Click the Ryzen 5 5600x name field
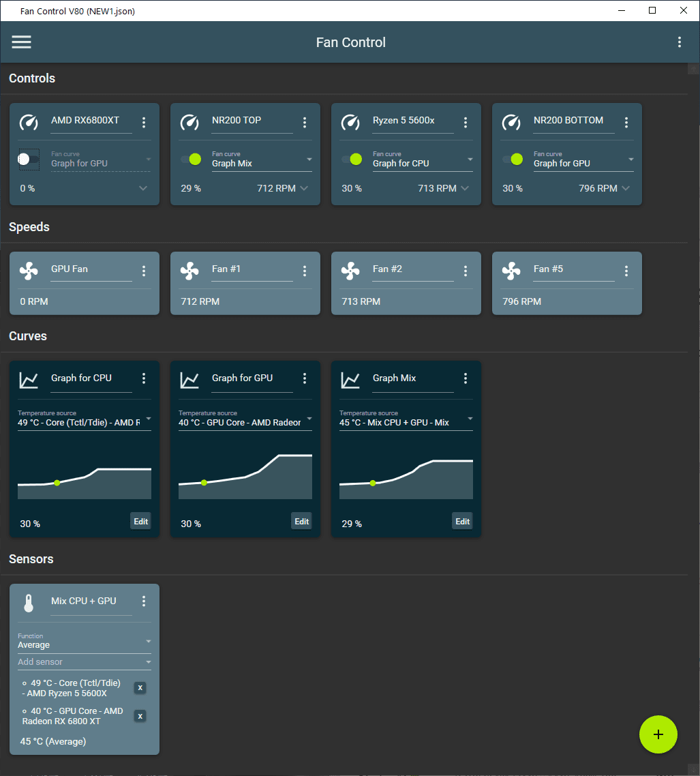The width and height of the screenshot is (700, 776). click(x=412, y=122)
